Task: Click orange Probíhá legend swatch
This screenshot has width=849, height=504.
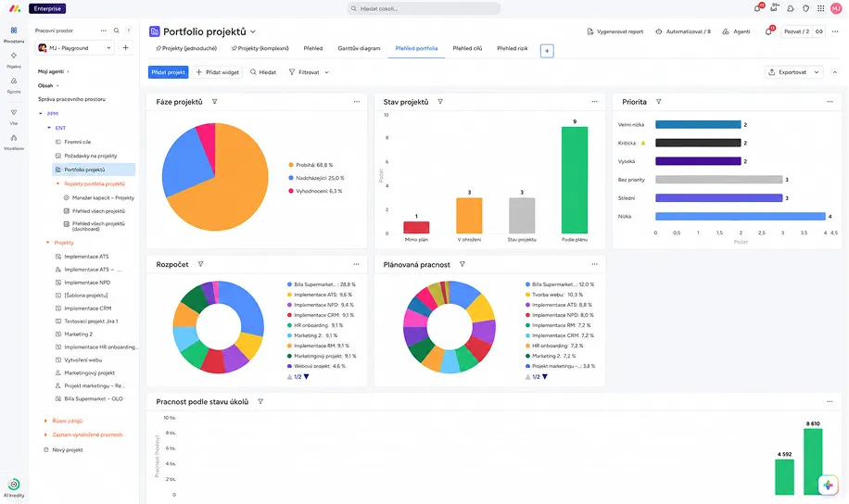Action: pos(291,165)
